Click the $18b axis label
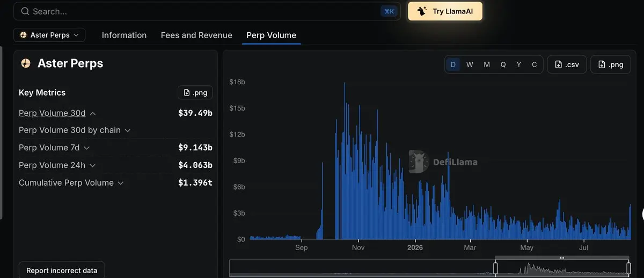This screenshot has width=644, height=278. [x=237, y=82]
